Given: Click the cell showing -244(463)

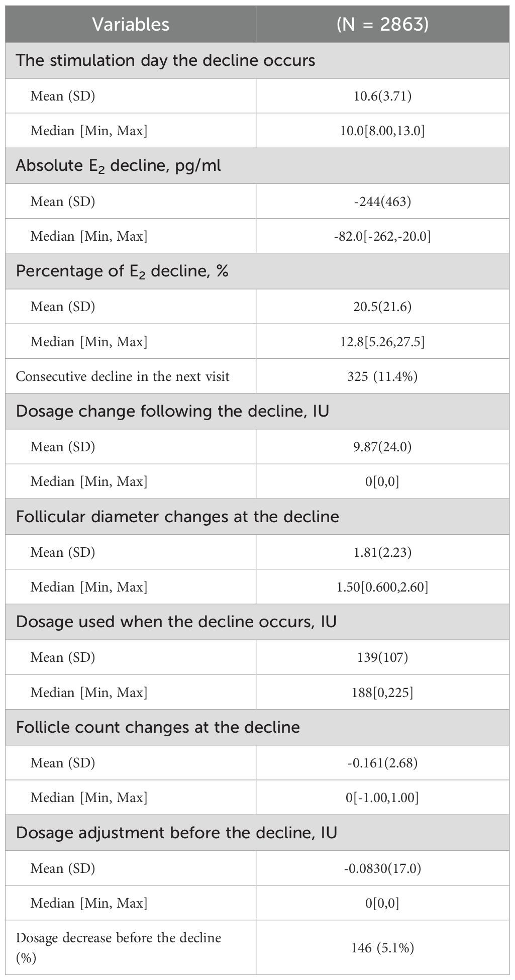Looking at the screenshot, I should click(x=382, y=201).
